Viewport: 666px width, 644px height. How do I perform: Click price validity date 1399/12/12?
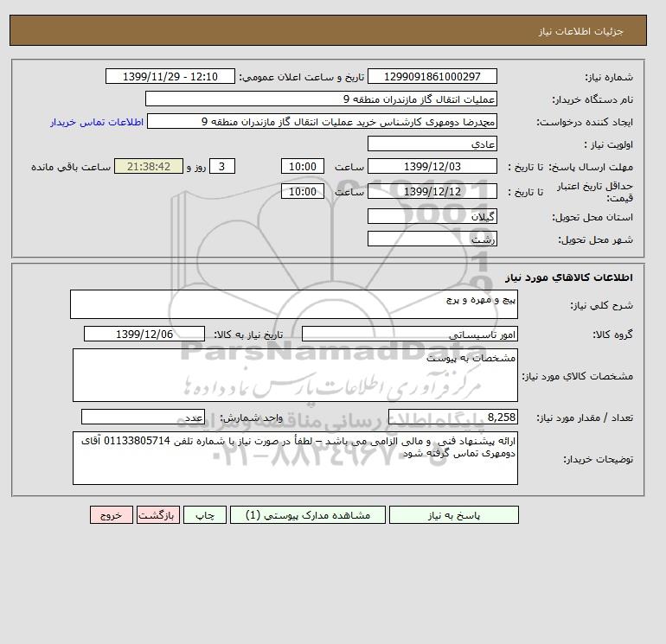point(432,191)
